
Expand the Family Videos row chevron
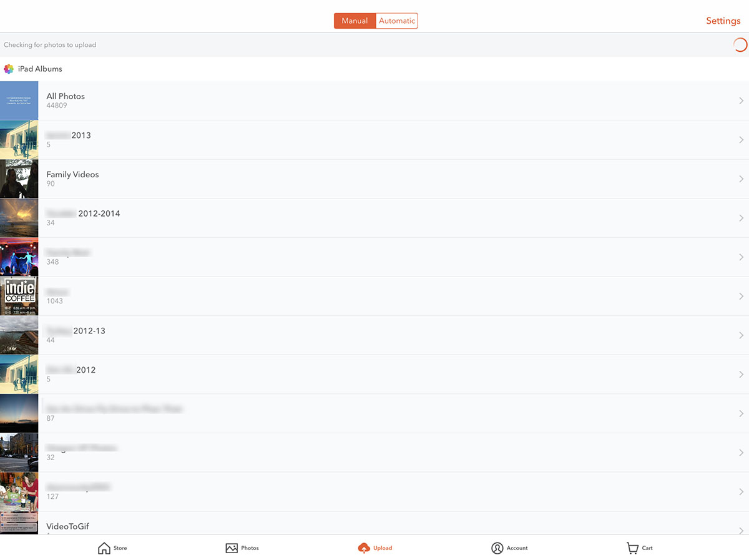point(741,179)
